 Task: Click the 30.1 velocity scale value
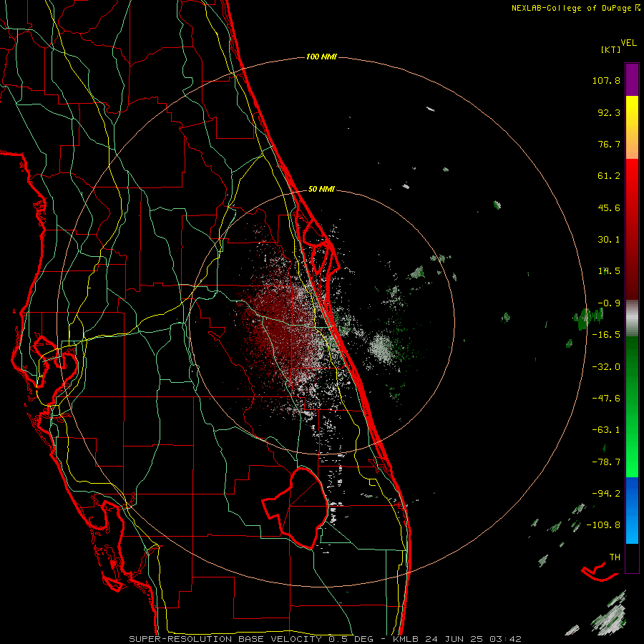609,240
